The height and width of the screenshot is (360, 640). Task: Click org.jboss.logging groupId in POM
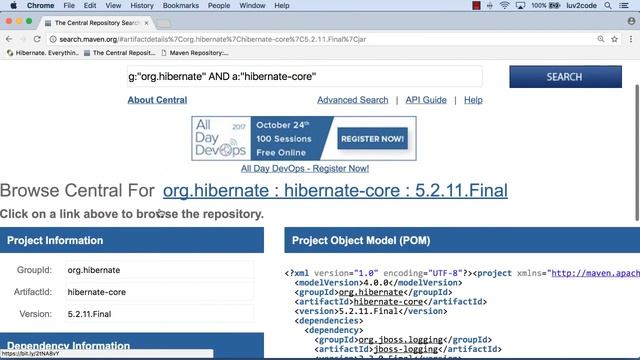tap(400, 340)
